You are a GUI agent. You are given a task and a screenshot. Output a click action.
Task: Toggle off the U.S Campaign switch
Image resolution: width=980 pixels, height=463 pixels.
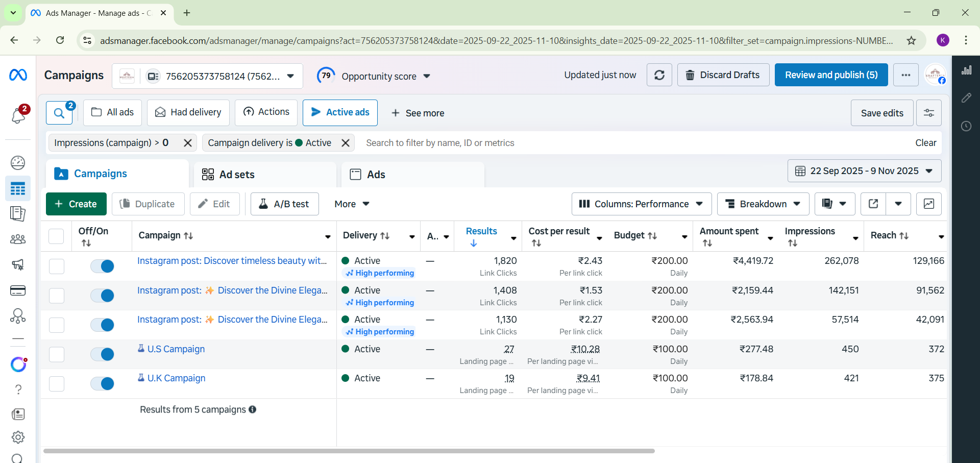[x=102, y=354]
